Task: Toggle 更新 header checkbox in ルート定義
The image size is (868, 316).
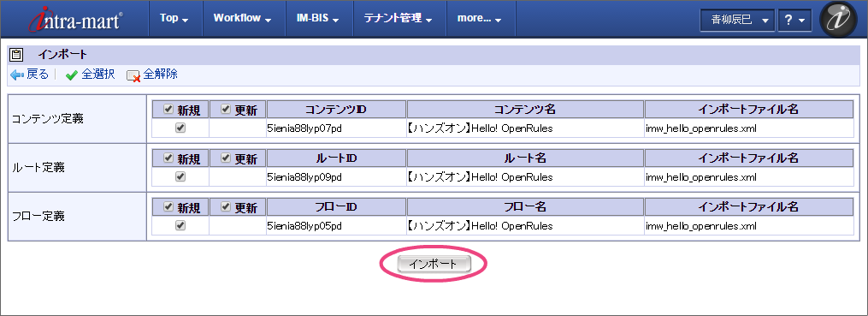Action: click(225, 158)
